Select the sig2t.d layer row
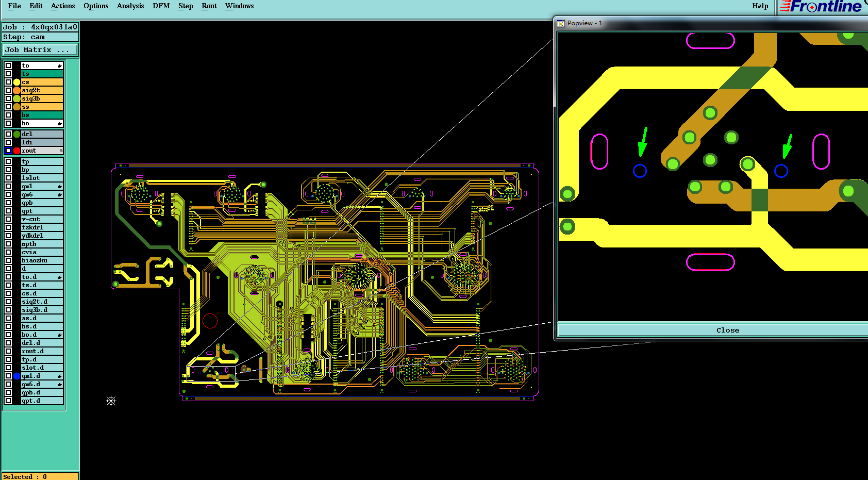The height and width of the screenshot is (480, 868). 42,302
